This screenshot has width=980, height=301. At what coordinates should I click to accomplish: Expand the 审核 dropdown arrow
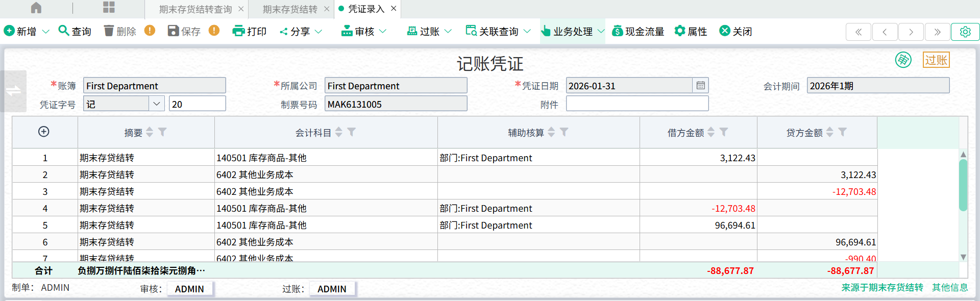[383, 31]
